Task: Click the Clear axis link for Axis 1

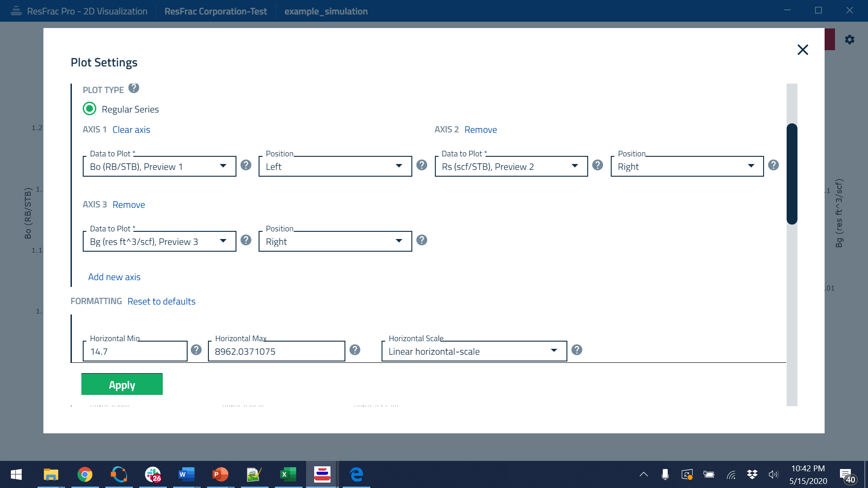Action: pyautogui.click(x=131, y=130)
